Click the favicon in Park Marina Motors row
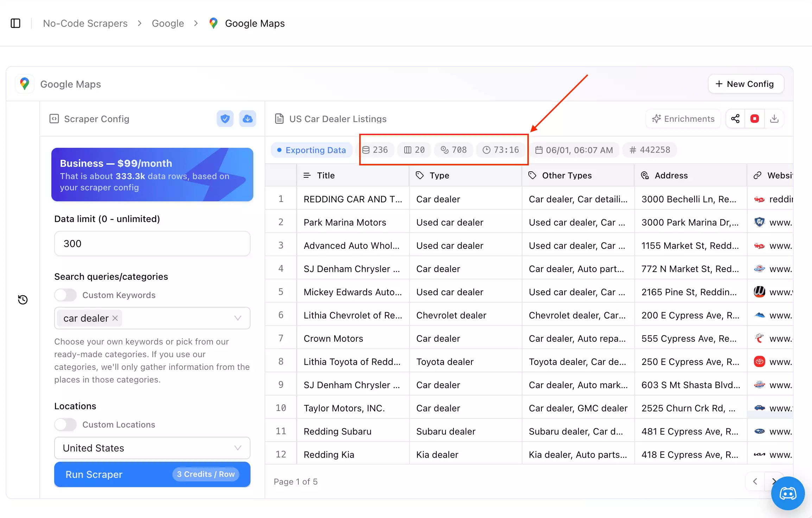Viewport: 812px width, 518px height. (x=760, y=222)
